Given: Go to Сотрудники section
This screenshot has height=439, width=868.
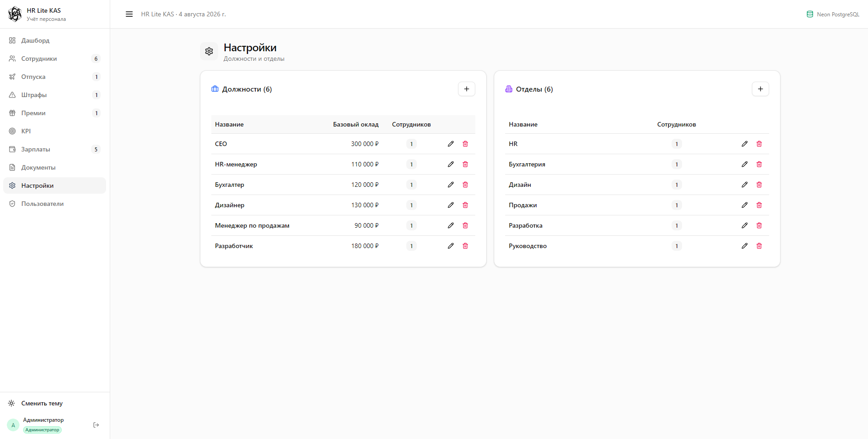Looking at the screenshot, I should tap(54, 59).
